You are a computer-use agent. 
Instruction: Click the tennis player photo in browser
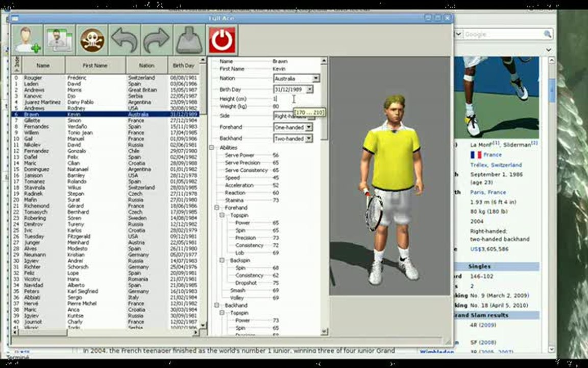497,98
